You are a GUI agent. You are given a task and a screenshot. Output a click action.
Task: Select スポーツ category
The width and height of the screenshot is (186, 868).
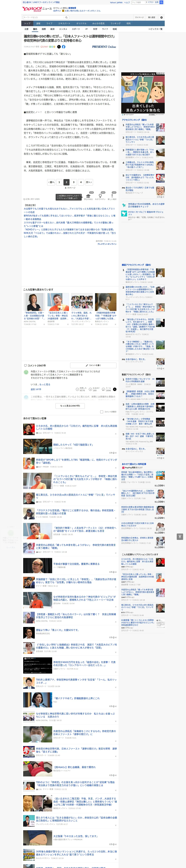(x=76, y=29)
